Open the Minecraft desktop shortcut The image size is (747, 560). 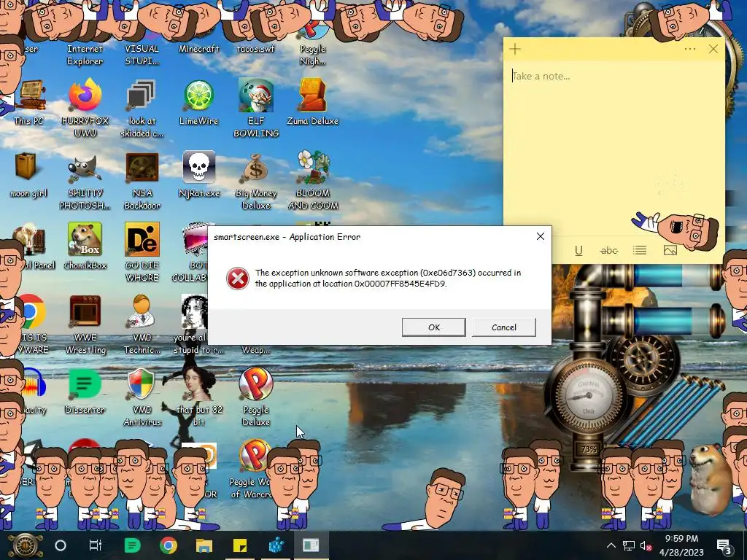coord(198,49)
